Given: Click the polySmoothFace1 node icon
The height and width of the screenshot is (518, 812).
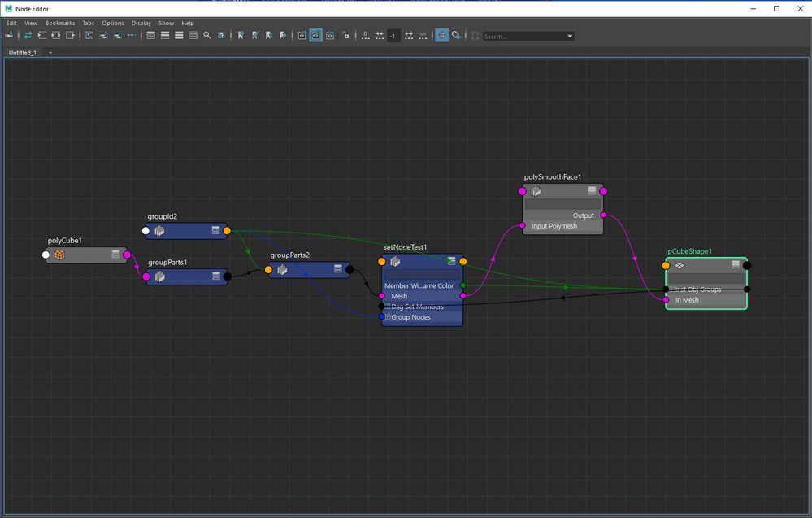Looking at the screenshot, I should [x=536, y=191].
